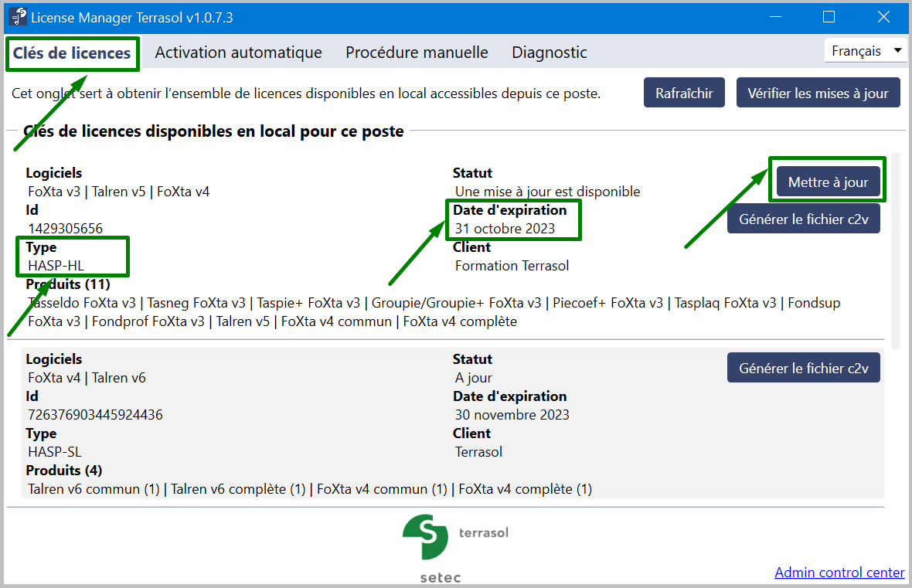
Task: Minimize the License Manager window
Action: [x=775, y=17]
